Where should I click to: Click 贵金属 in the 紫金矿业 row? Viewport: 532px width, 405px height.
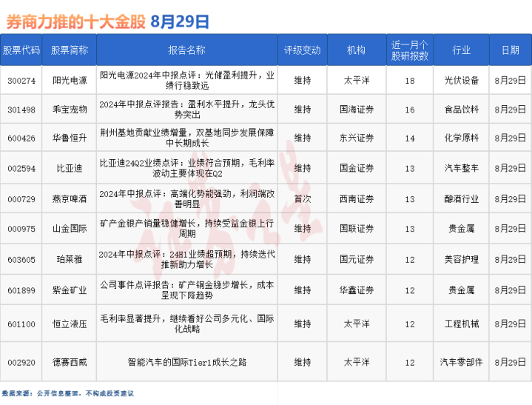point(461,290)
